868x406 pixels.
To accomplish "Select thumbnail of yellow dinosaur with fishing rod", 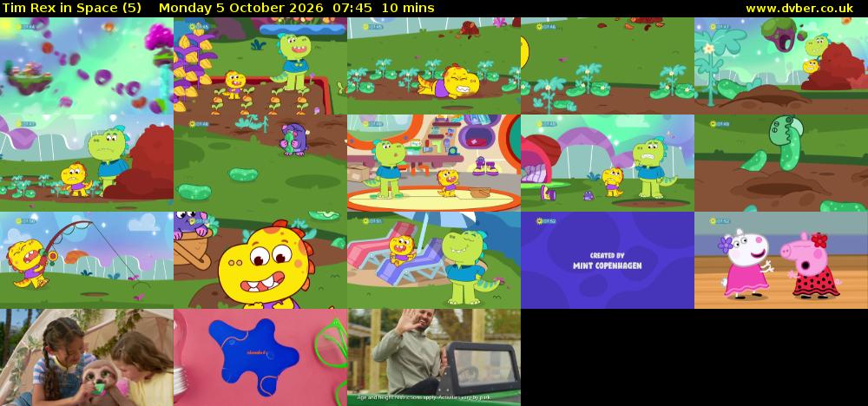I will click(x=86, y=260).
